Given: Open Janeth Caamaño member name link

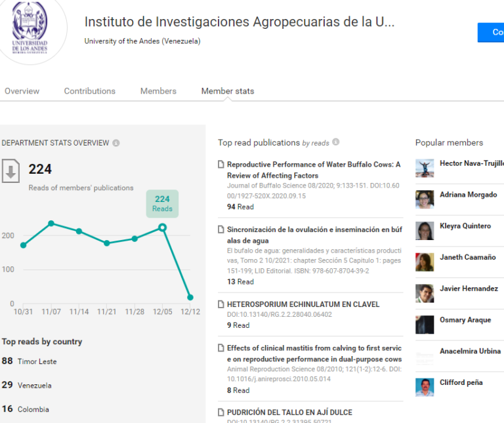Looking at the screenshot, I should pos(468,257).
